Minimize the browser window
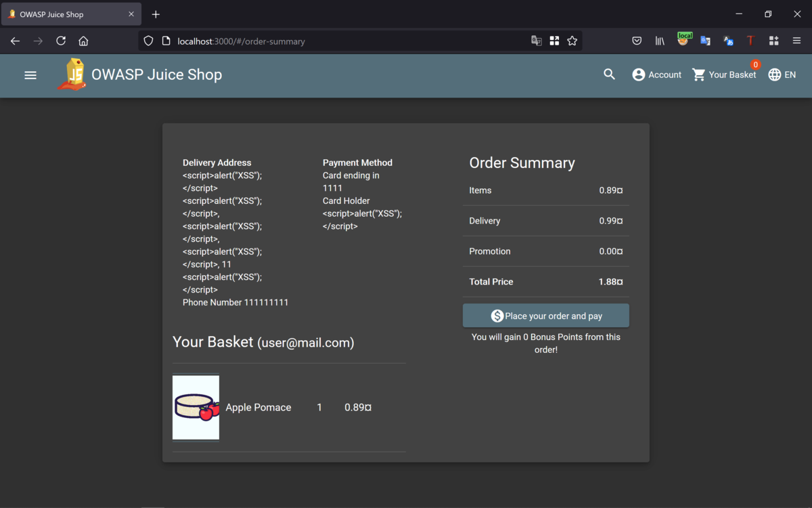 pos(739,14)
